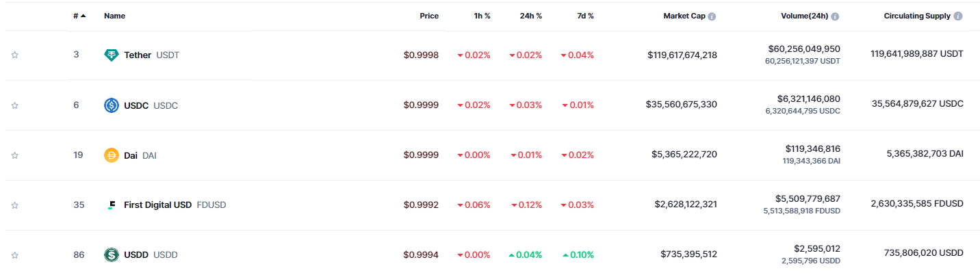Screen dimensions: 980x275
Task: Open Circulating Supply info tooltip icon
Action: pos(958,16)
